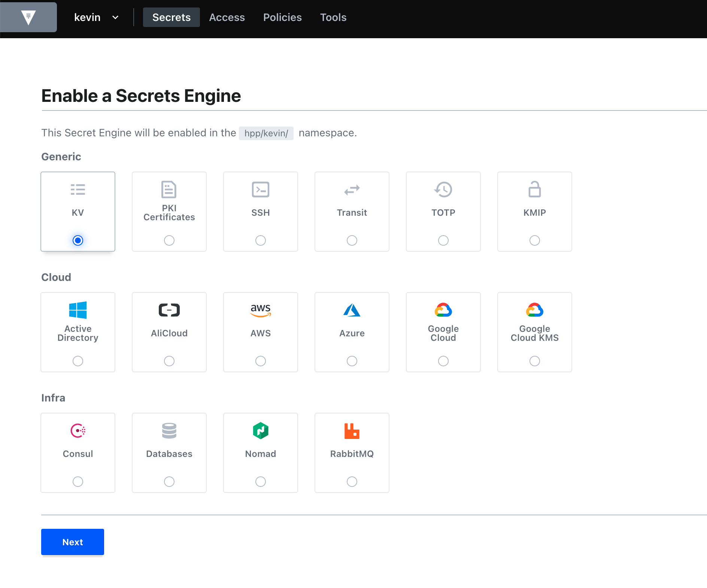Click the Transit label text
The width and height of the screenshot is (707, 588).
click(352, 213)
